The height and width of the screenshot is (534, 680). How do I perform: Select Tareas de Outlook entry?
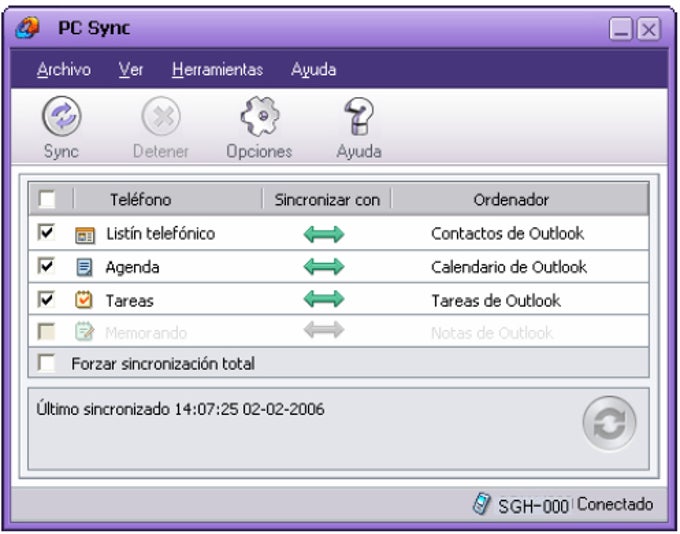pos(496,301)
